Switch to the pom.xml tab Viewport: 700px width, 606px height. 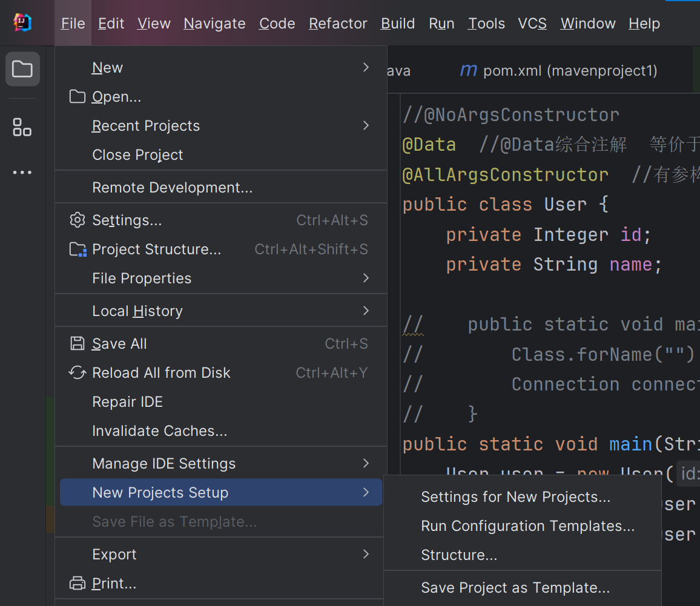[558, 71]
